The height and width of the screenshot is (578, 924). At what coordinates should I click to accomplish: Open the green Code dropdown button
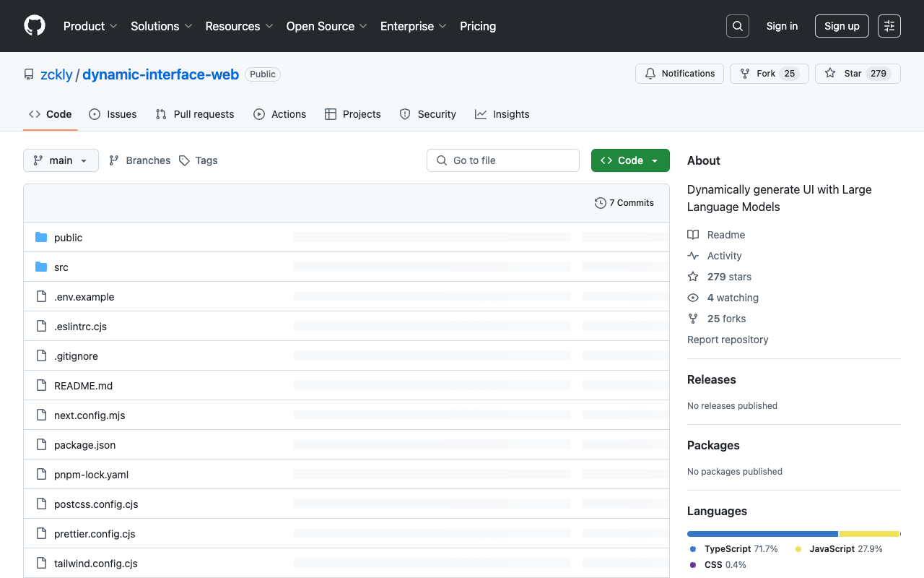630,160
